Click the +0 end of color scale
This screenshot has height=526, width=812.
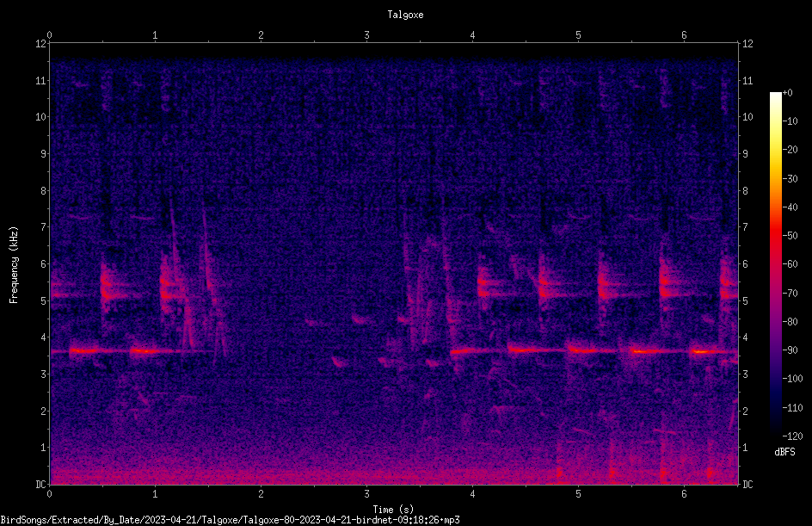[x=788, y=93]
